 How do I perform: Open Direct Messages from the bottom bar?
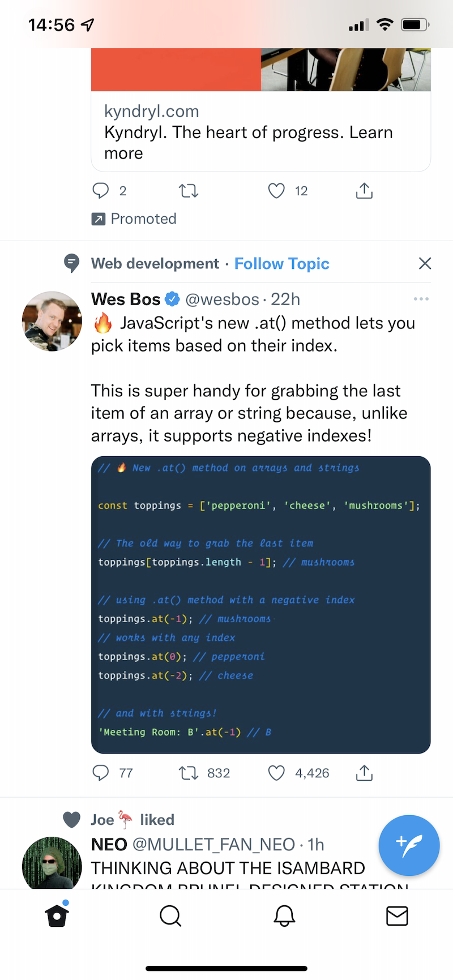(397, 915)
